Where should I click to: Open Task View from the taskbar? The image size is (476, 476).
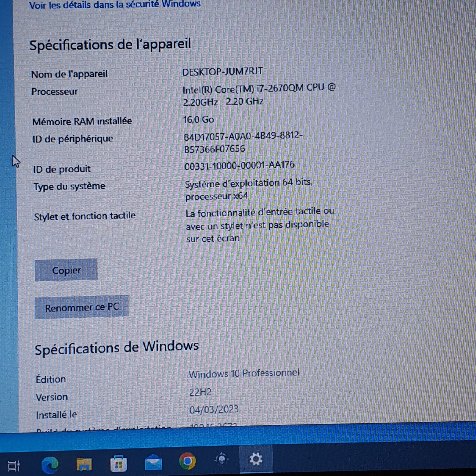14,466
